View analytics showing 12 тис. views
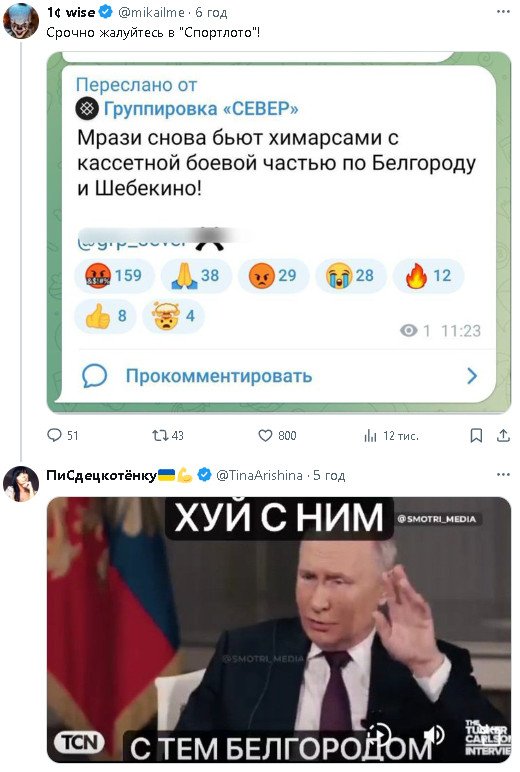The height and width of the screenshot is (772, 520). tap(391, 435)
